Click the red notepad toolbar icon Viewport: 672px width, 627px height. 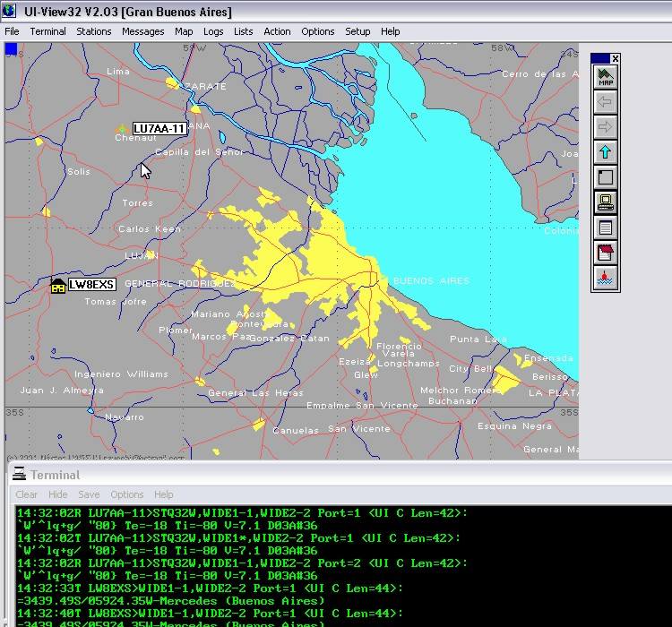pyautogui.click(x=606, y=253)
